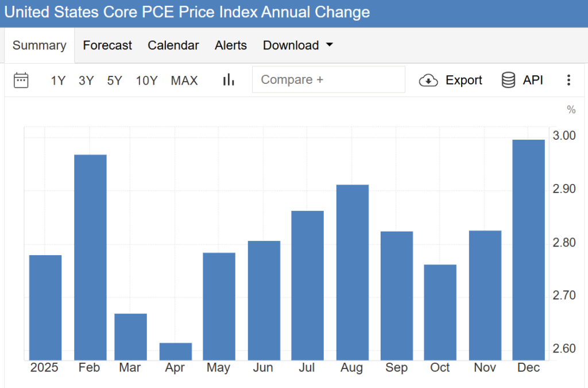Show MAX historical range
588x388 pixels.
pyautogui.click(x=184, y=80)
